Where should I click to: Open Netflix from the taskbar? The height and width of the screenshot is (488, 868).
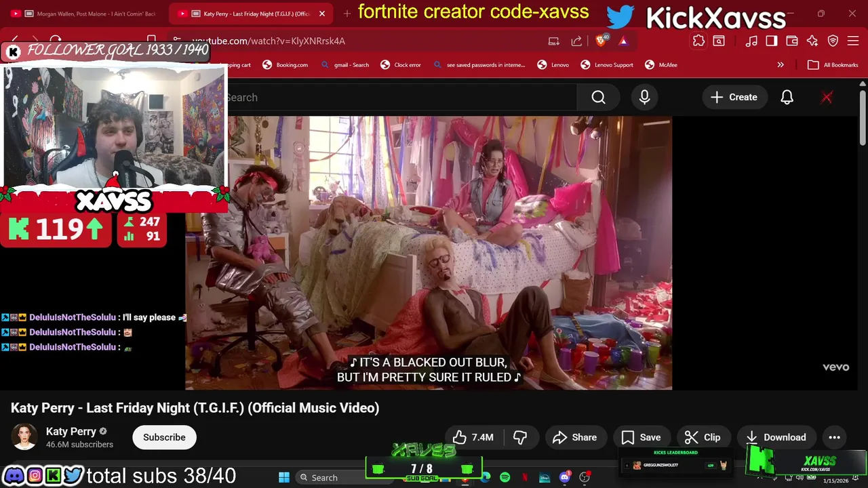coord(524,478)
